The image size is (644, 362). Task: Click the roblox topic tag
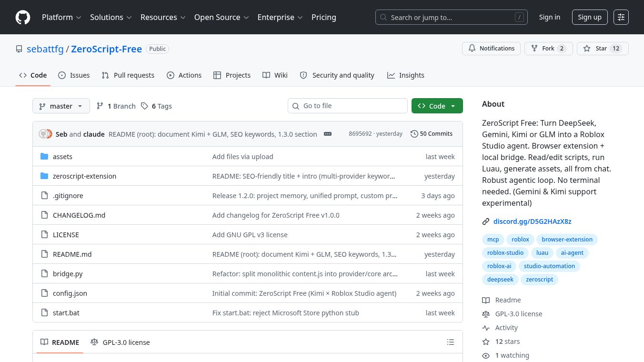520,240
